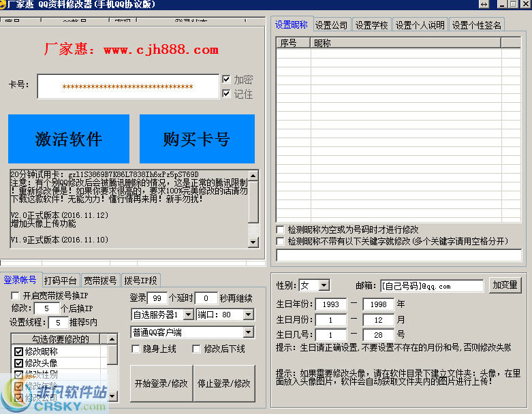
Task: Click the 生日年份 end field 1998
Action: tap(378, 304)
